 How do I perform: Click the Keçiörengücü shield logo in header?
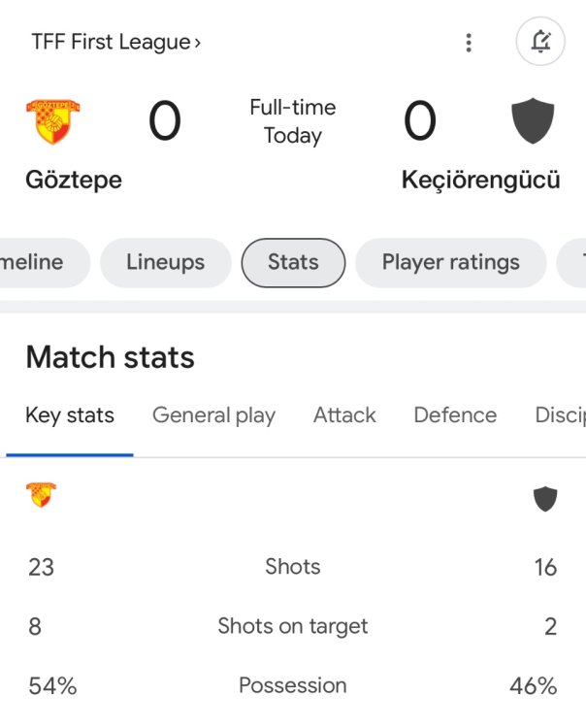tap(533, 121)
